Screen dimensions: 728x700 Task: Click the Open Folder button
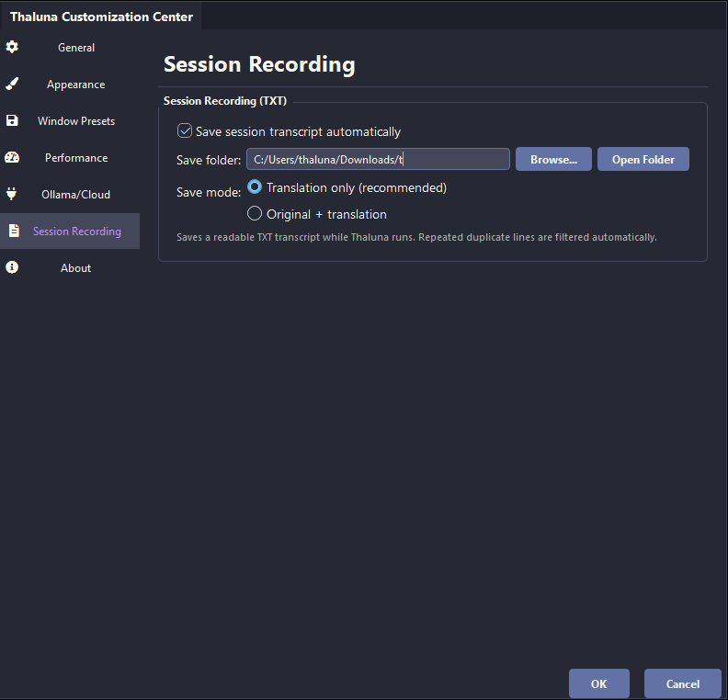point(643,159)
